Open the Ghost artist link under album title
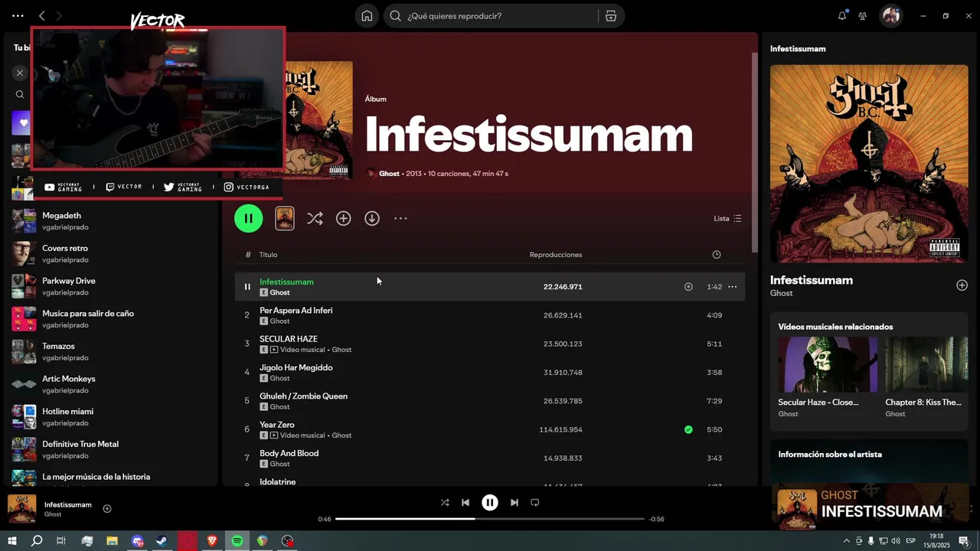 point(389,174)
